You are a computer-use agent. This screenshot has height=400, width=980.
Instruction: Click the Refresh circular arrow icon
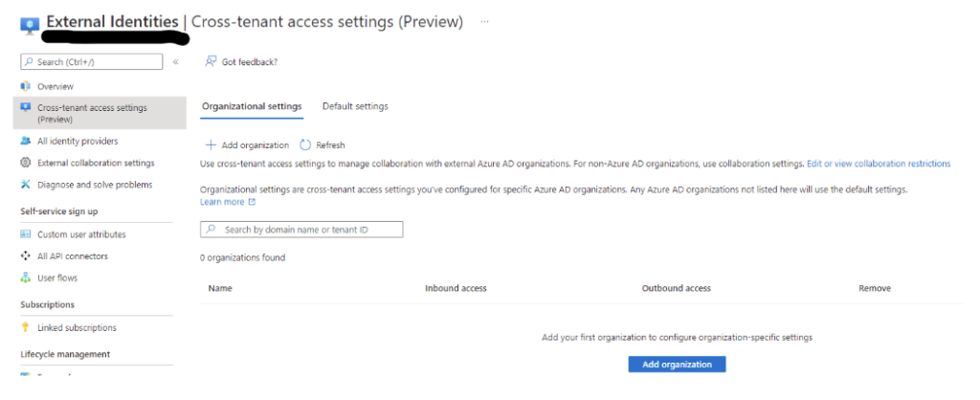305,145
